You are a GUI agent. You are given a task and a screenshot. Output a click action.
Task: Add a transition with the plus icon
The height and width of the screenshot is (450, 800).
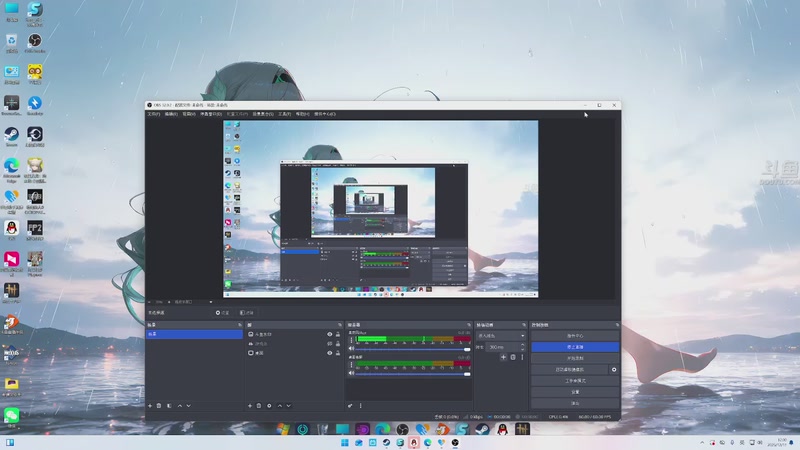tap(503, 357)
